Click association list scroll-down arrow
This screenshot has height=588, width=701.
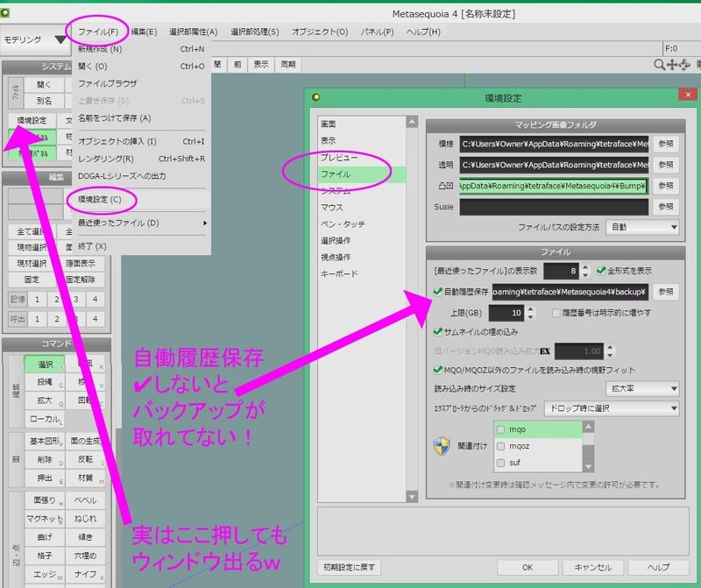tap(588, 467)
